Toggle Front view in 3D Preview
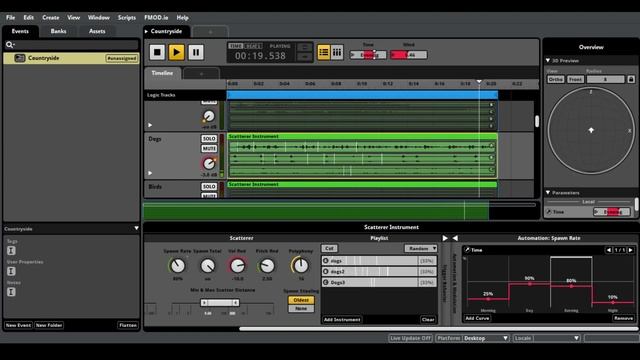Screen dimensions: 640x360 [x=575, y=79]
